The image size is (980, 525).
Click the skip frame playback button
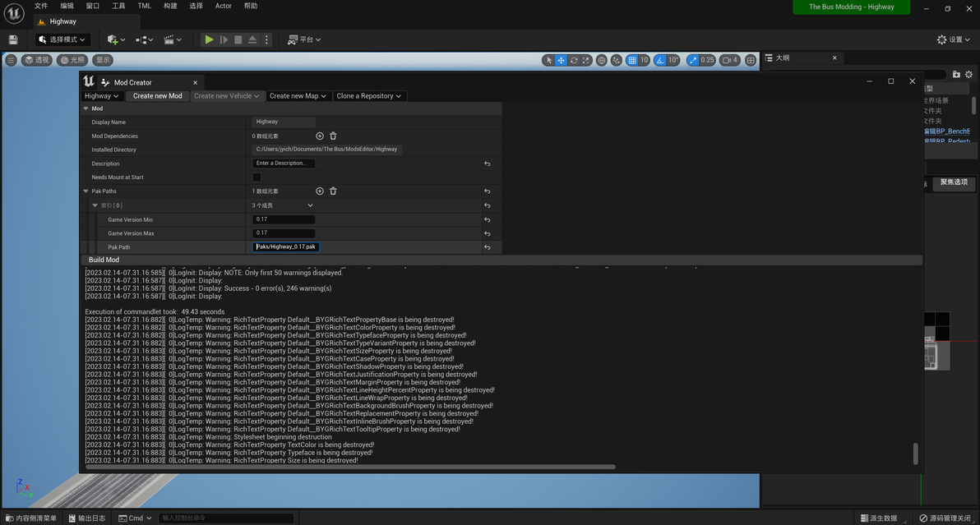coord(224,39)
